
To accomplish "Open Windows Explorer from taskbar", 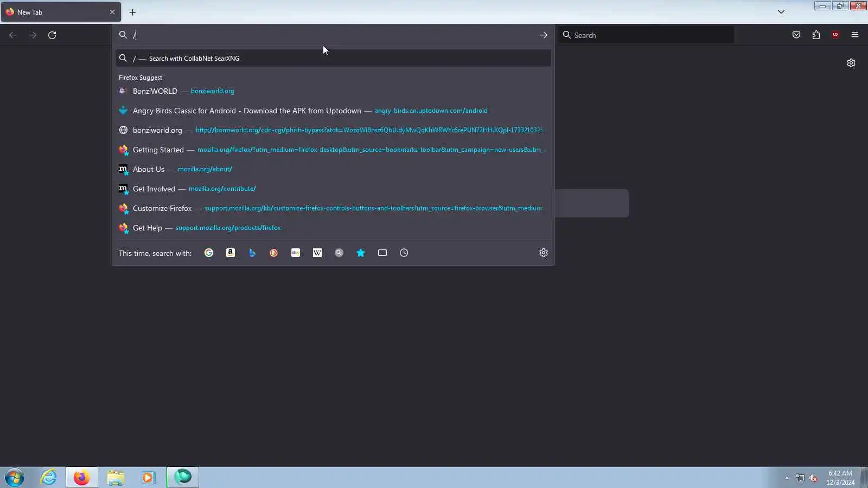I will 116,477.
